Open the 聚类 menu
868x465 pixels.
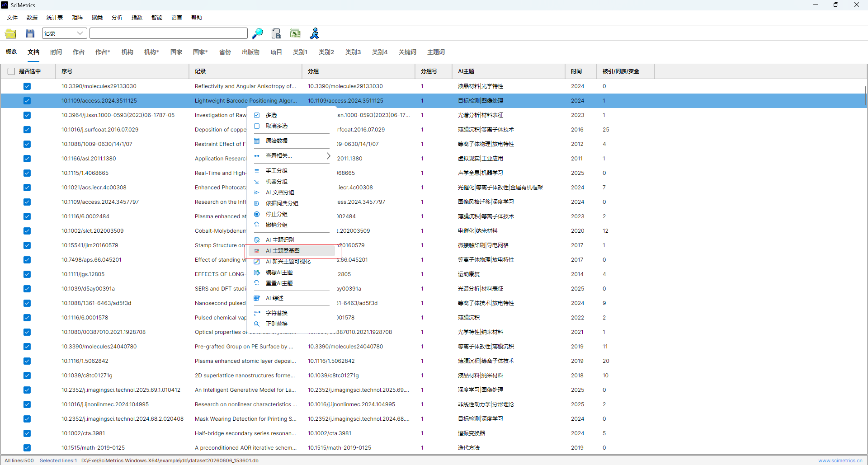click(97, 18)
